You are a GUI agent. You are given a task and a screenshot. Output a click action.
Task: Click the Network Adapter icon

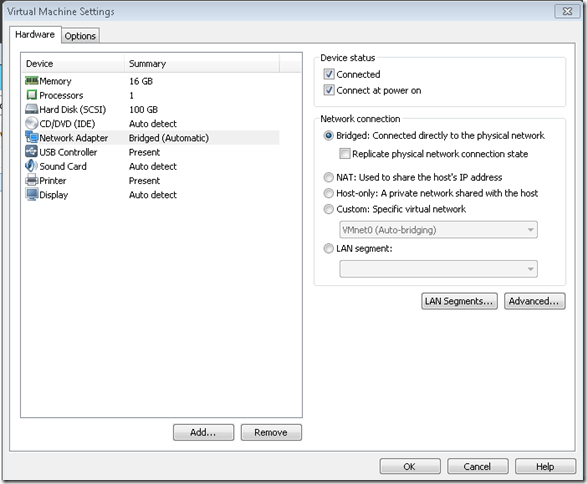tap(31, 137)
